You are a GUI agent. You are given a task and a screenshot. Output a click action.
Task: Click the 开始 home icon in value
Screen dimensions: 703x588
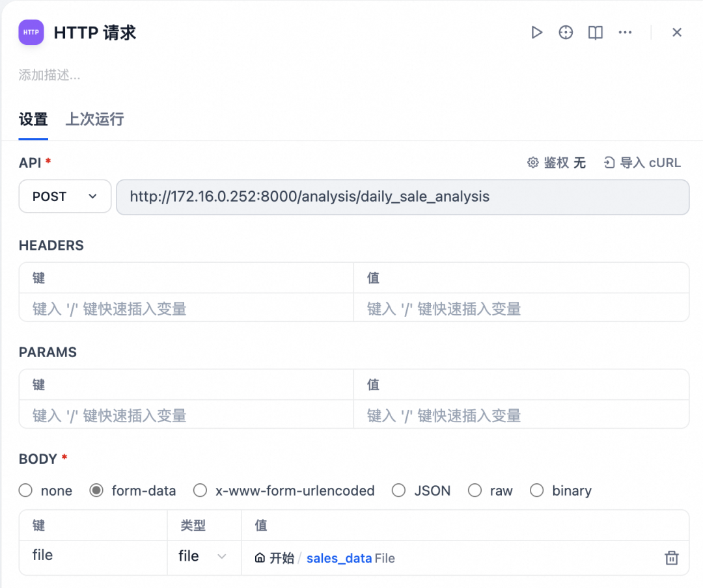coord(260,558)
